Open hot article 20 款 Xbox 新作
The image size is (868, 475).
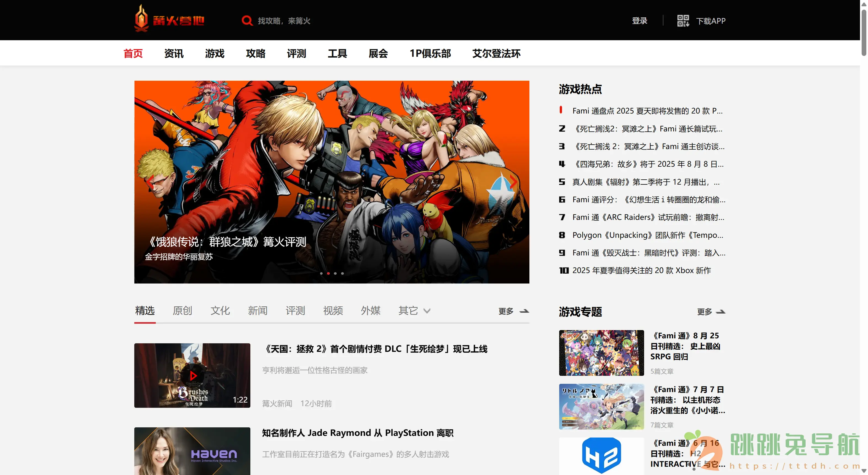[x=642, y=270]
